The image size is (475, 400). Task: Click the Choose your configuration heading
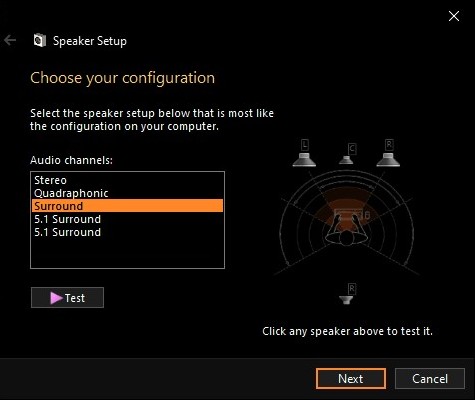122,78
